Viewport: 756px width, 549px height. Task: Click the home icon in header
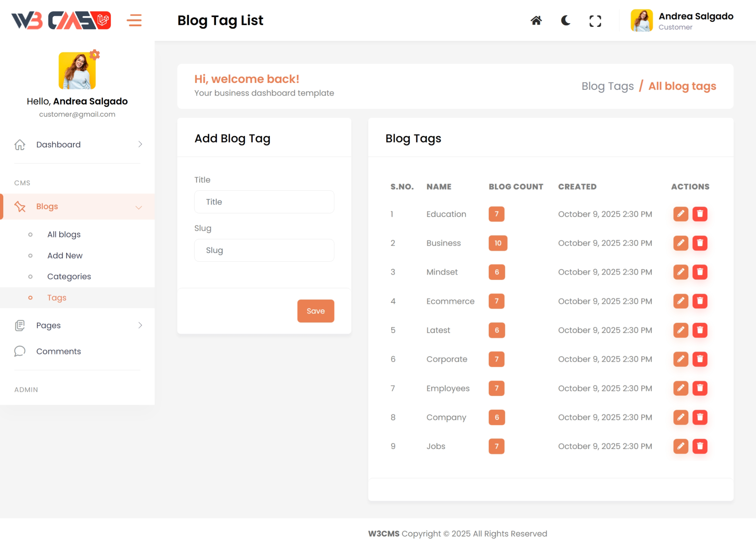coord(536,21)
